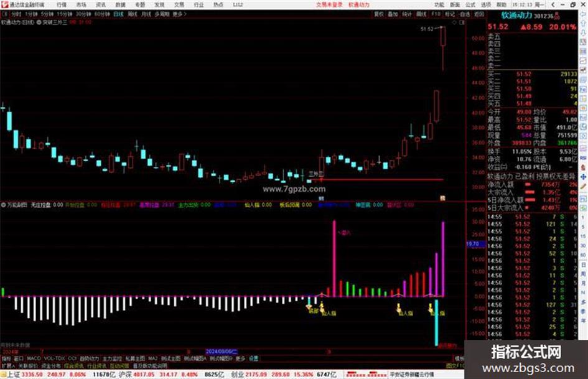Click the R marker beside stock code 301236

pyautogui.click(x=557, y=15)
